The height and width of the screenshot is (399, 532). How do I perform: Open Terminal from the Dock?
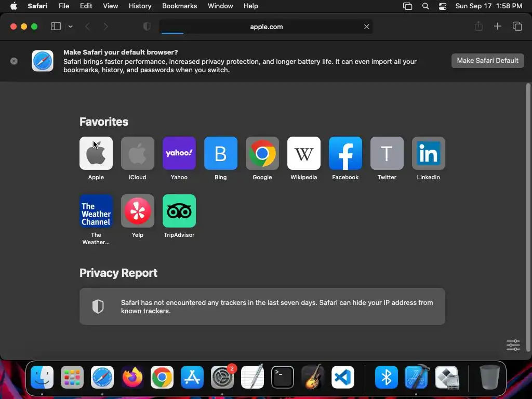click(282, 377)
